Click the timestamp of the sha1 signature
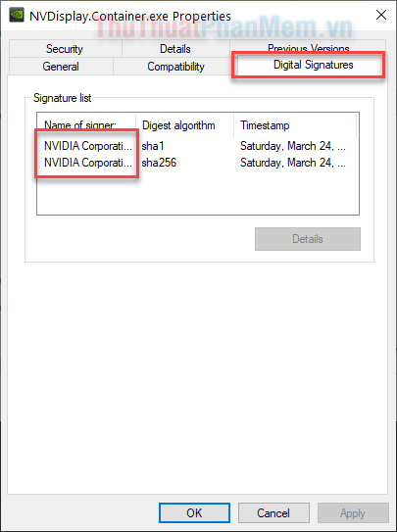397x532 pixels. pos(293,146)
